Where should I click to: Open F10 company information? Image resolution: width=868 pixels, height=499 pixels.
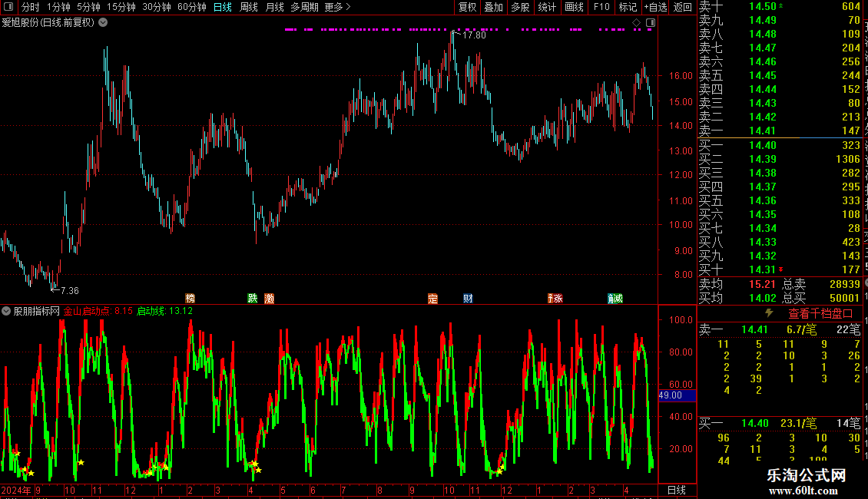601,7
